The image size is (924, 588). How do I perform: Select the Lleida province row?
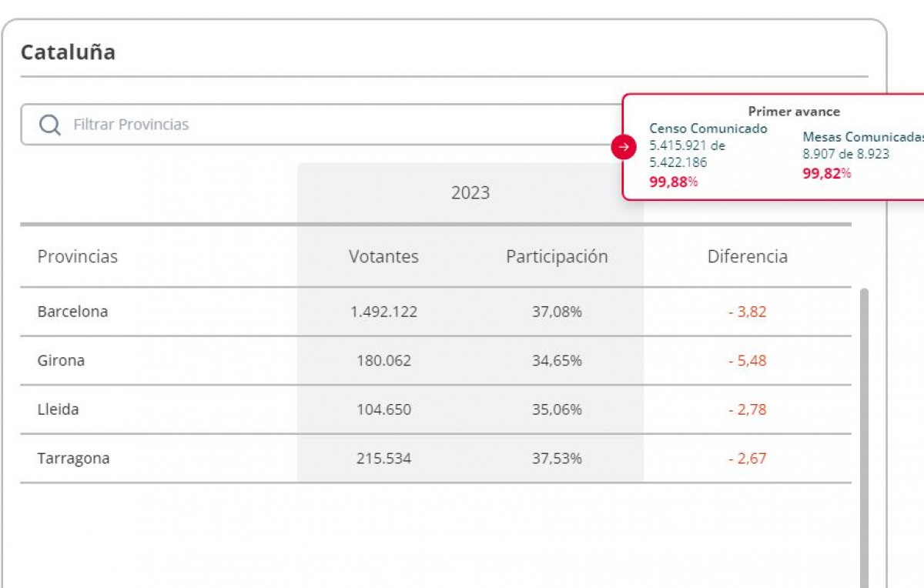(59, 409)
